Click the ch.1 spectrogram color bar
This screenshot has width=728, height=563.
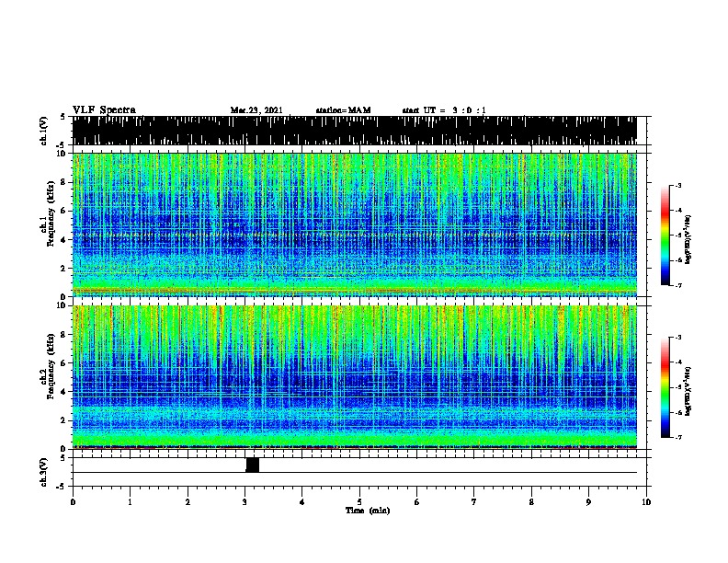point(665,236)
